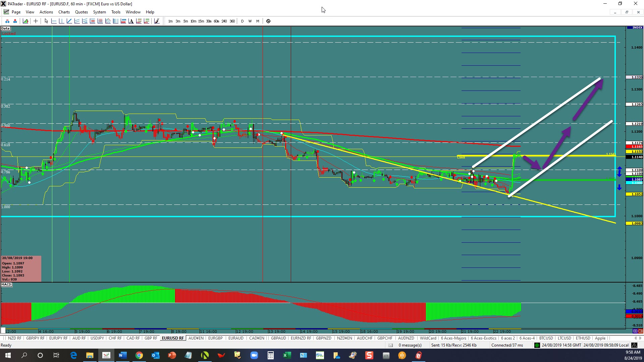Select the Fibonacci fan tool

pos(108,21)
